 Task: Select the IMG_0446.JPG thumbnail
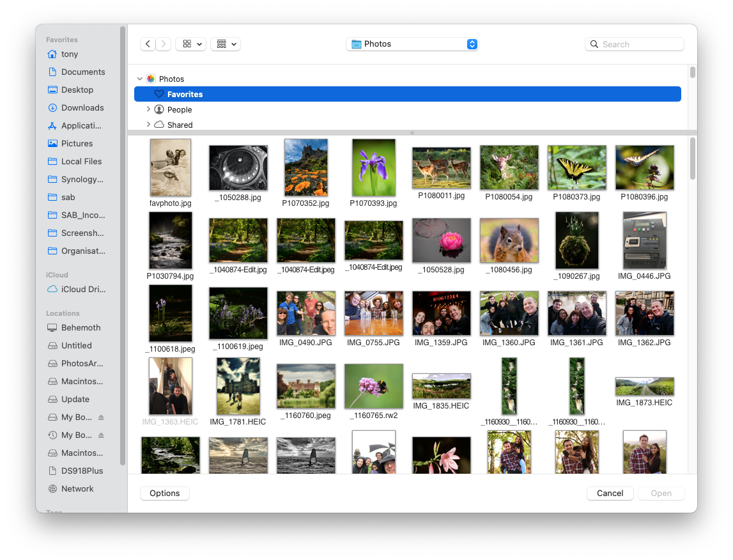(645, 240)
